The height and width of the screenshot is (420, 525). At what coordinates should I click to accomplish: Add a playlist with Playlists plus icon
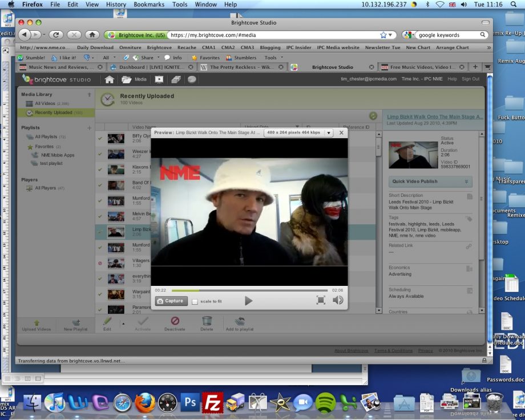click(x=90, y=128)
